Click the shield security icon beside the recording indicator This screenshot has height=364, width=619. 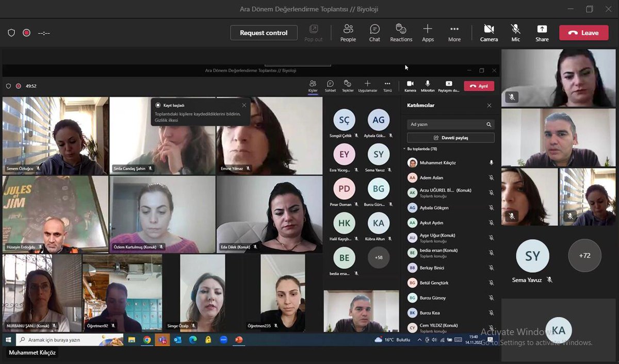click(11, 33)
